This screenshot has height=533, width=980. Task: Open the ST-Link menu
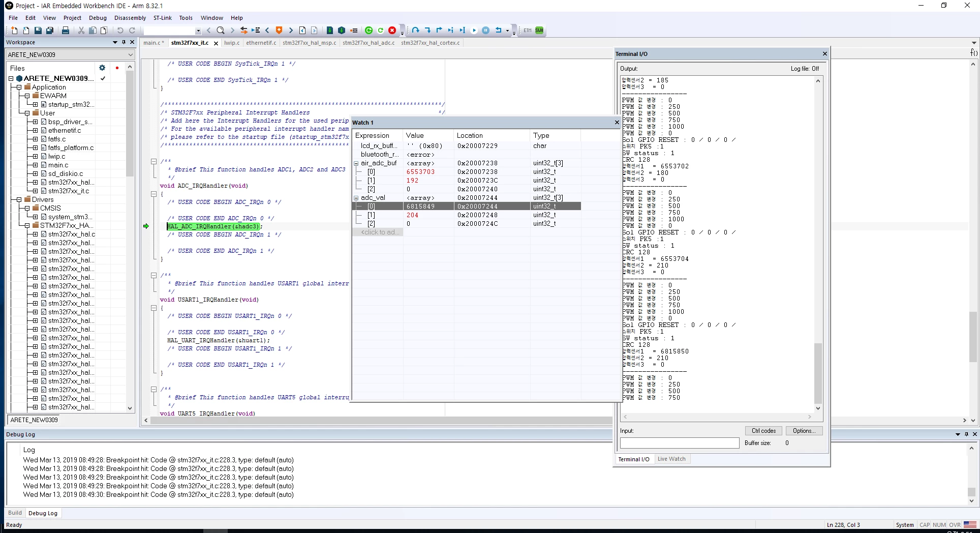pyautogui.click(x=163, y=18)
